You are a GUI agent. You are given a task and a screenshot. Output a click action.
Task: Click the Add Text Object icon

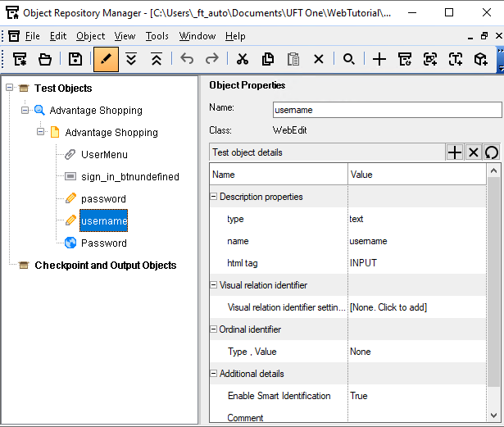pyautogui.click(x=456, y=59)
